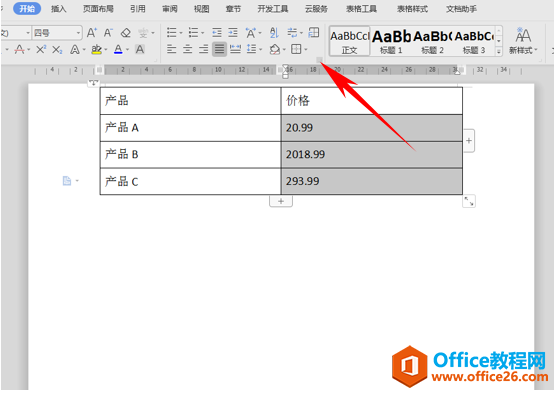Open the table tools grid icon
This screenshot has height=394, width=555.
314,33
